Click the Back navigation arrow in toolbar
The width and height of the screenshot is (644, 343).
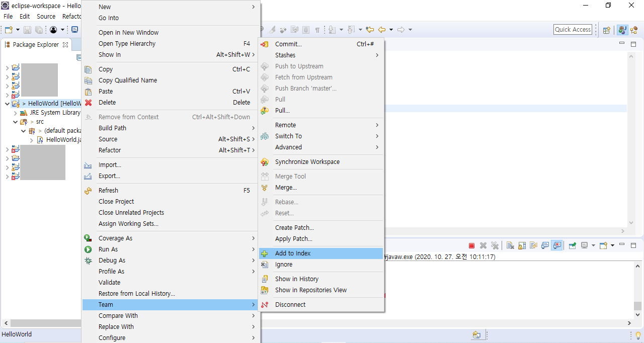382,30
